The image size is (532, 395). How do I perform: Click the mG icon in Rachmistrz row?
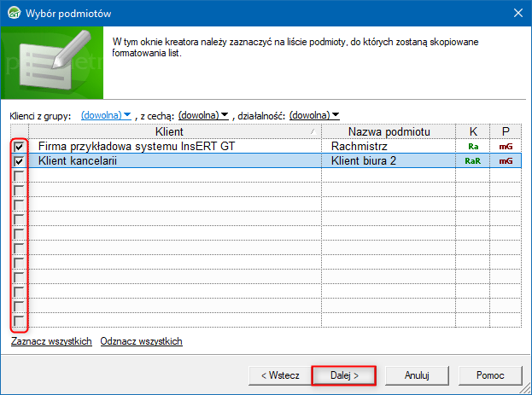coord(506,147)
